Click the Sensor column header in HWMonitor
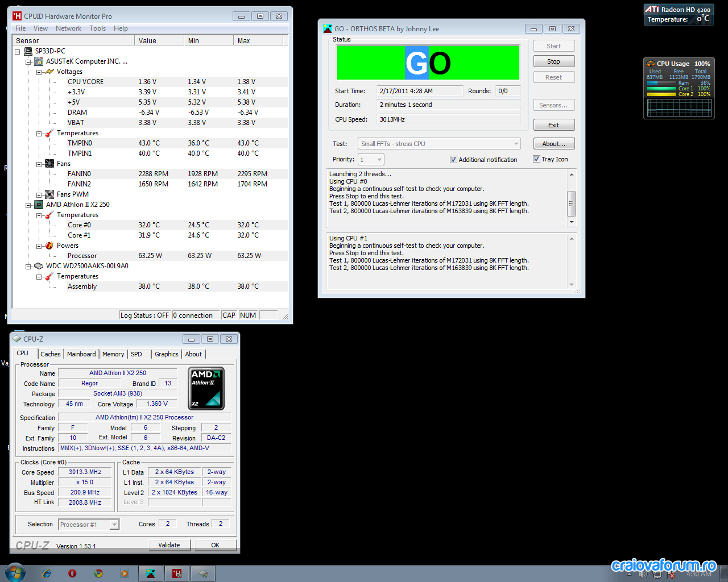The width and height of the screenshot is (728, 582). (x=73, y=41)
